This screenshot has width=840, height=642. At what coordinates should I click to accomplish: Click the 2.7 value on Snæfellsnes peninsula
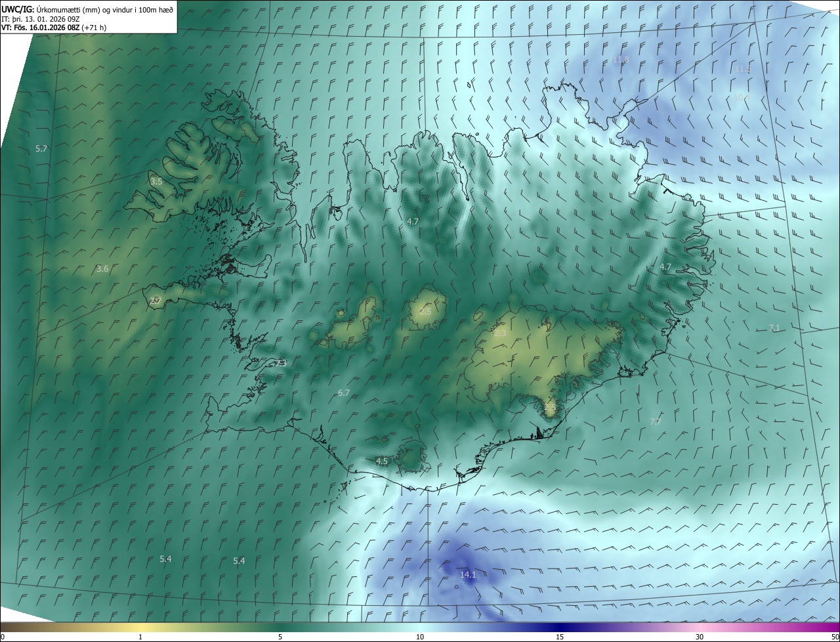156,301
